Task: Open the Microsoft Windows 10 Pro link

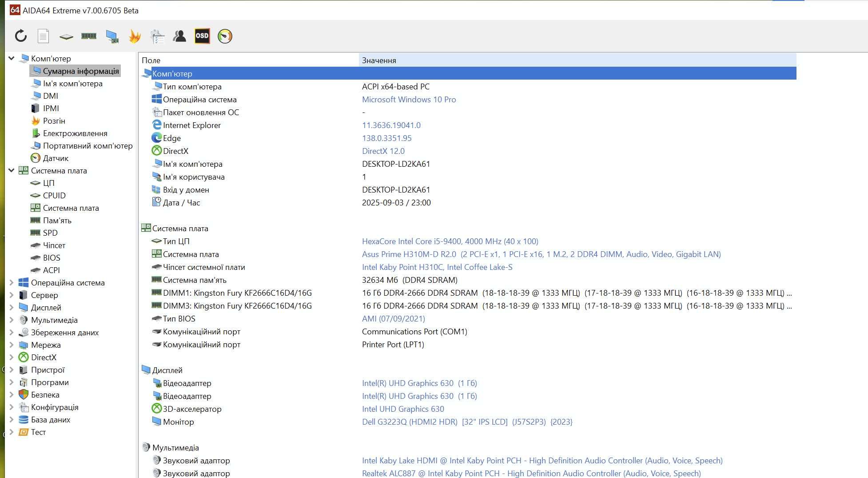Action: pyautogui.click(x=409, y=100)
